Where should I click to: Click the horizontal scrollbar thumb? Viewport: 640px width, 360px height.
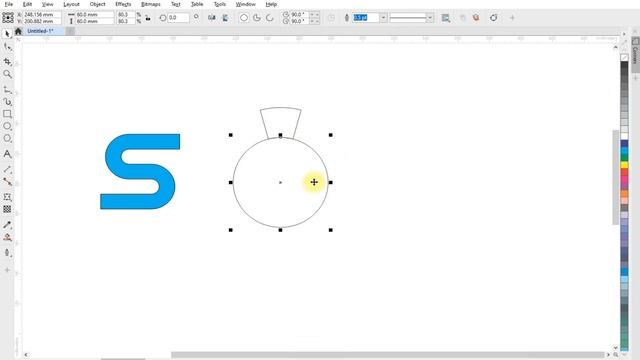click(387, 355)
